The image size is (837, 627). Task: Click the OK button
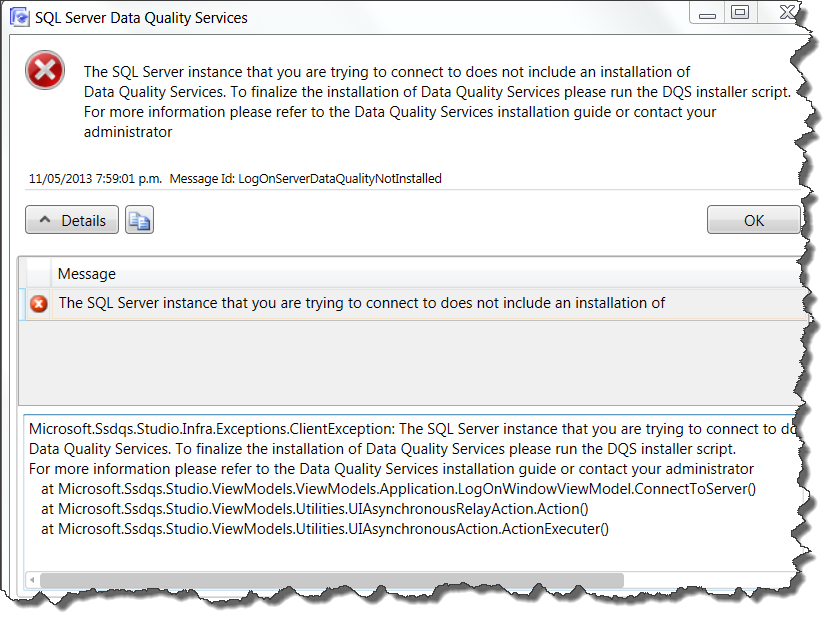click(753, 220)
